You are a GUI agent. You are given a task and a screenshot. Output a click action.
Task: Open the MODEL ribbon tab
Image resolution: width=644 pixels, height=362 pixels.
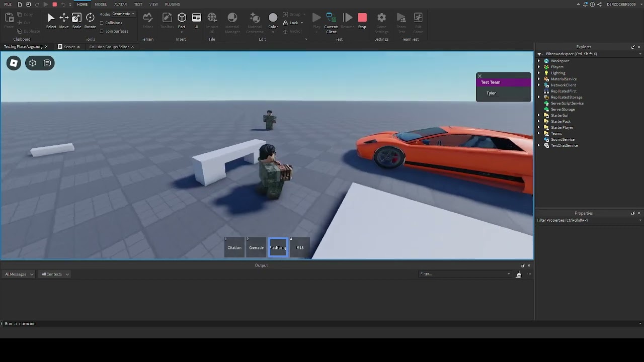(x=101, y=5)
